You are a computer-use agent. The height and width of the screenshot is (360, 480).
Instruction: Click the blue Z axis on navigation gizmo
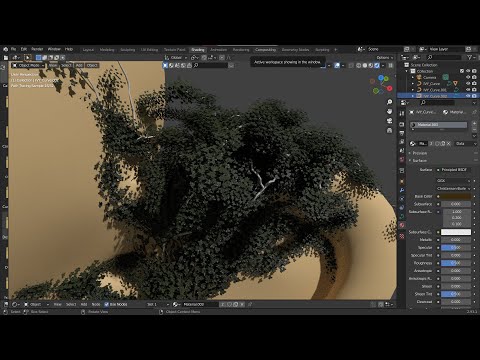tap(381, 78)
